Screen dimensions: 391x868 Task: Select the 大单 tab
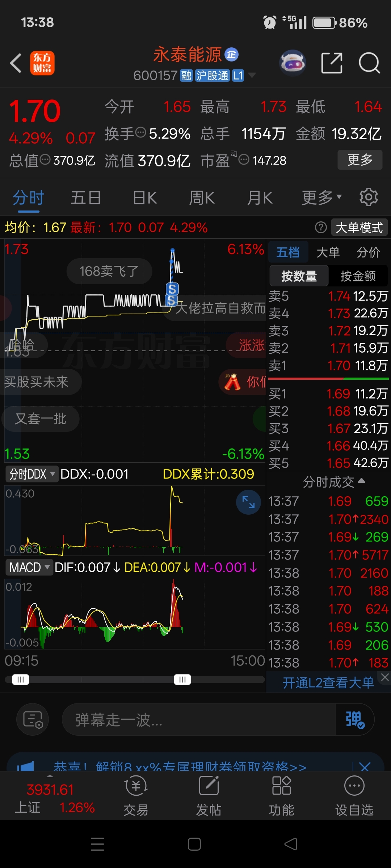point(328,252)
